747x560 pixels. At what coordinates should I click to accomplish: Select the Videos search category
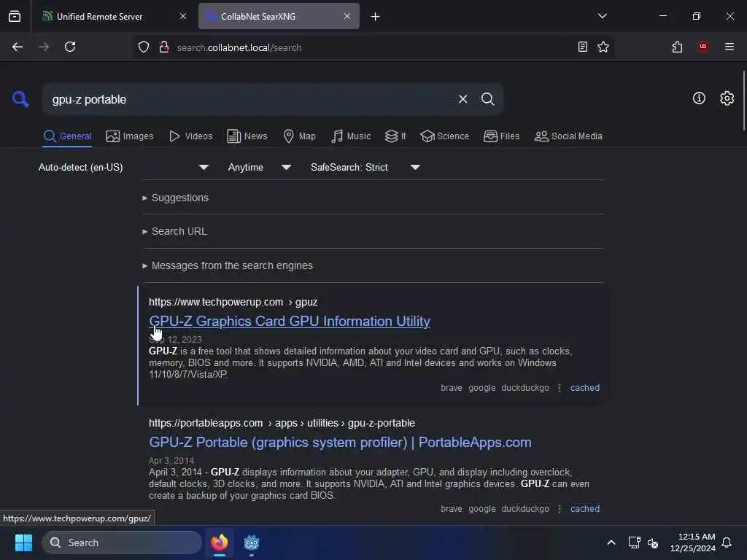[191, 136]
